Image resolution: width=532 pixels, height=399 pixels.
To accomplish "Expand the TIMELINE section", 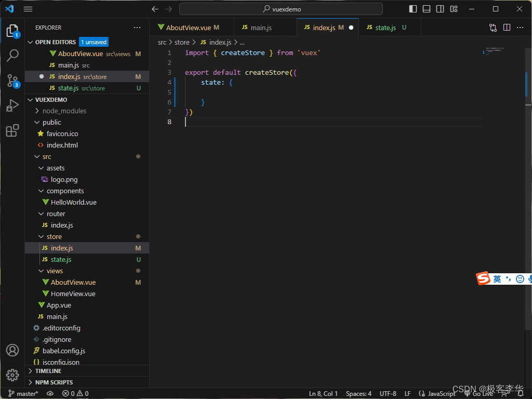I will click(48, 371).
